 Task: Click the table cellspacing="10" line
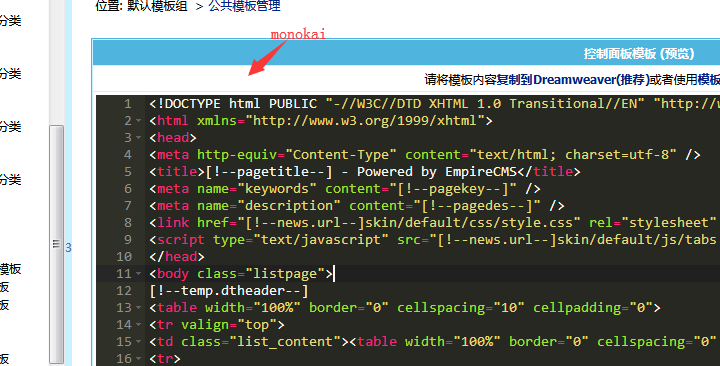[x=405, y=308]
